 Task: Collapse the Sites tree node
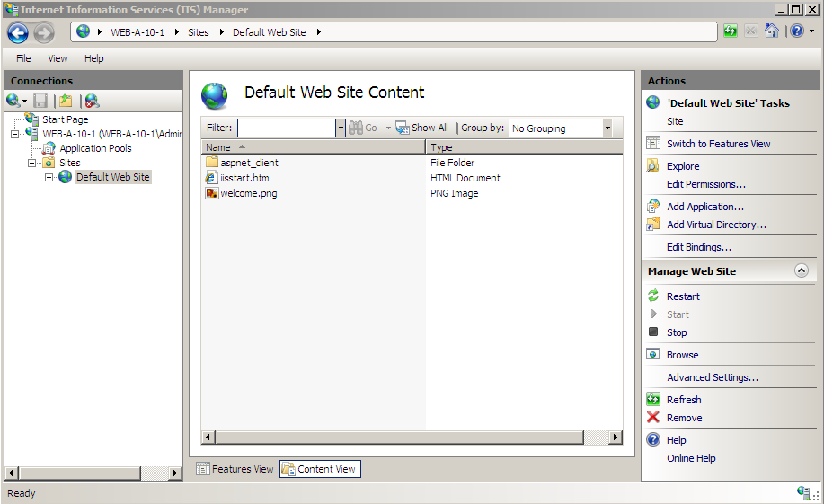pos(31,163)
